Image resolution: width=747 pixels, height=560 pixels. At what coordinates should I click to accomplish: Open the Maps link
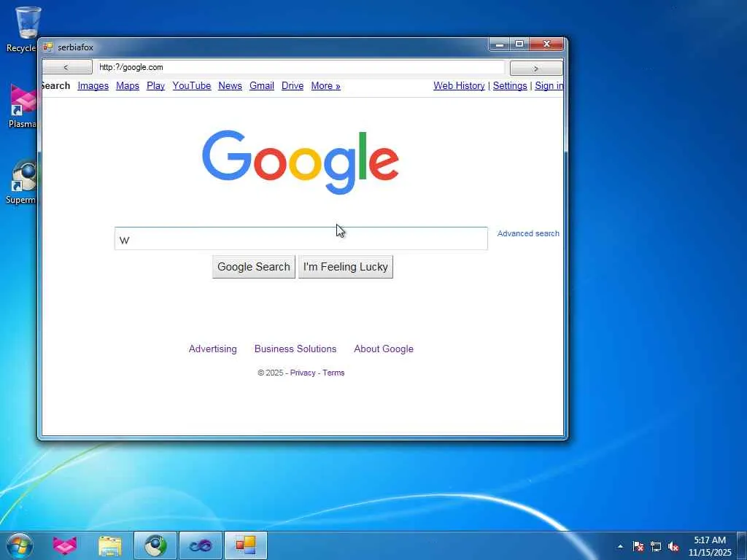coord(128,86)
